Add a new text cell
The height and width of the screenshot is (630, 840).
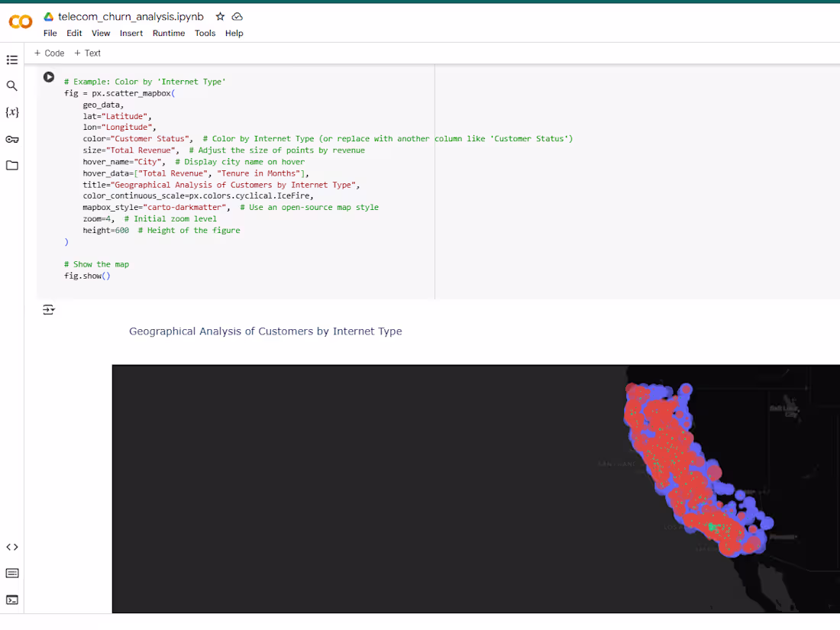(87, 53)
